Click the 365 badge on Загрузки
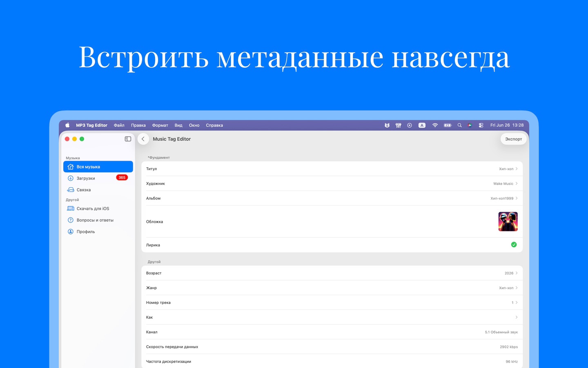 click(x=122, y=177)
